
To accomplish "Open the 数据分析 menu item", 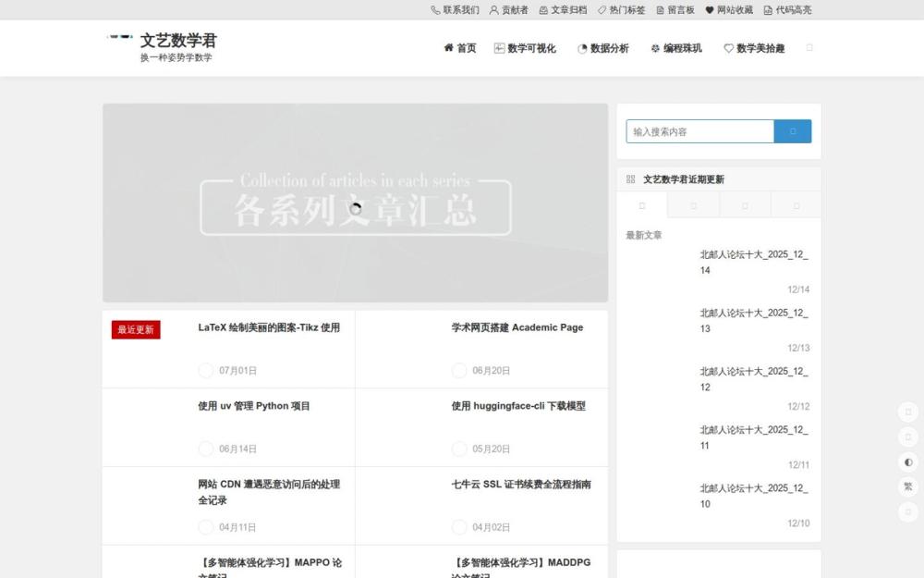I will tap(602, 48).
